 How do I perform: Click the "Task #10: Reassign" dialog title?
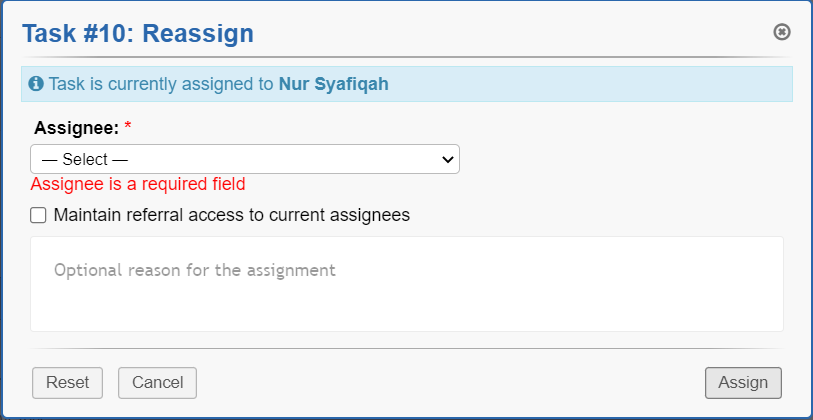coord(138,34)
